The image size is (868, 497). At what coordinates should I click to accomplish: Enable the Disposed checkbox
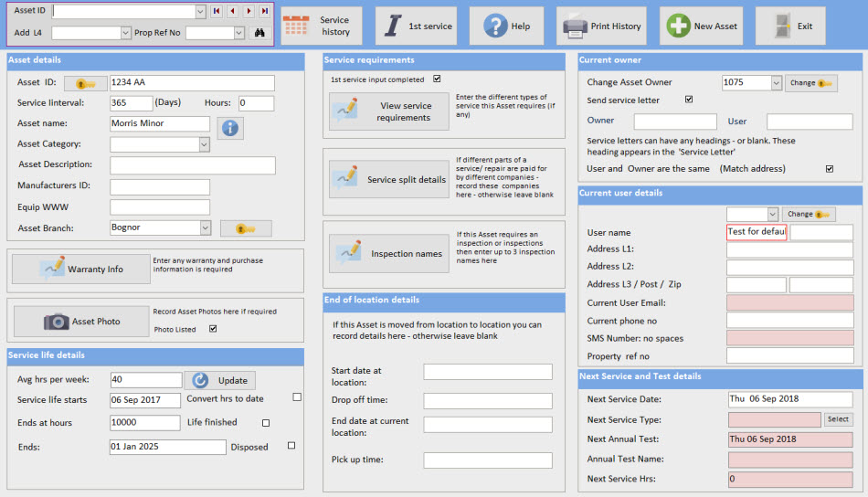coord(291,446)
